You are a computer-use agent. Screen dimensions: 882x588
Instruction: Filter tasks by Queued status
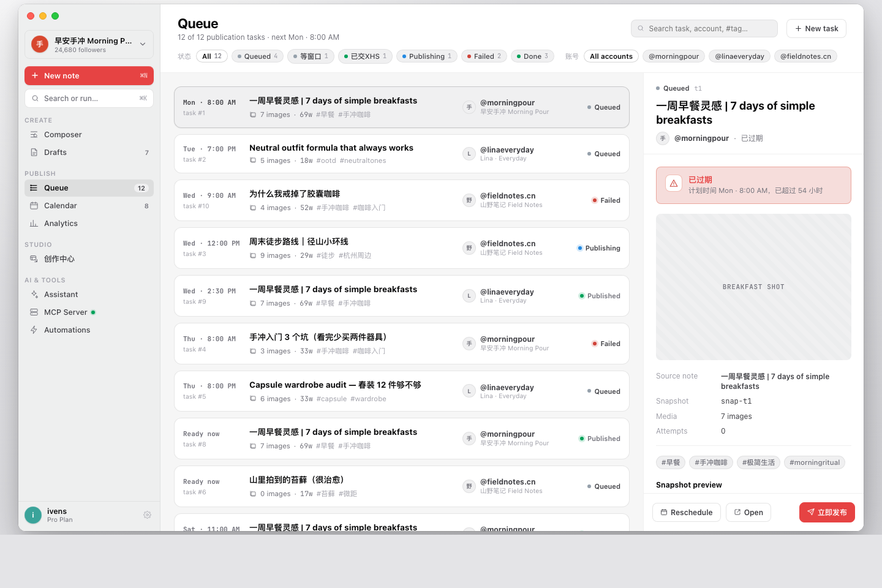tap(257, 56)
